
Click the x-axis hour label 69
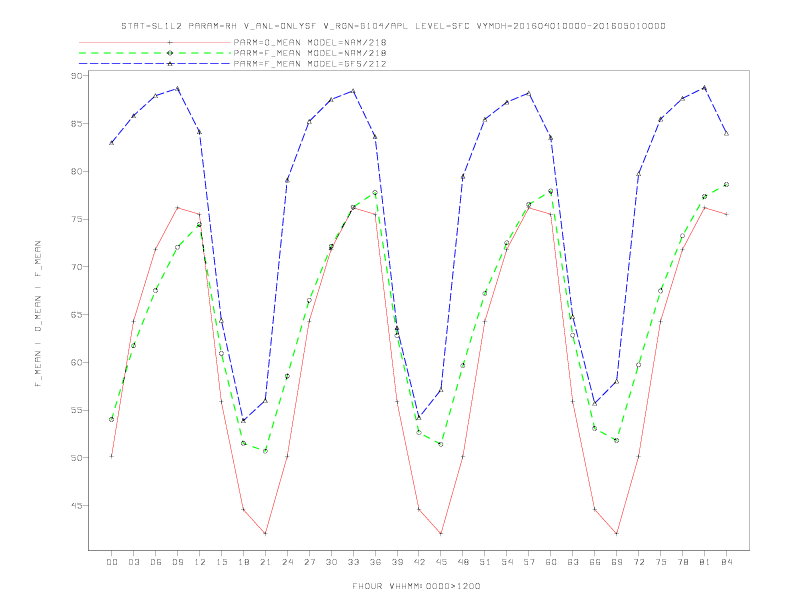pos(617,562)
